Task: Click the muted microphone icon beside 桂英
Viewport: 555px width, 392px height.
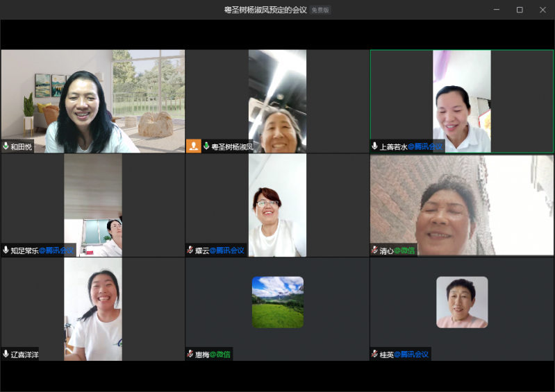Action: (375, 355)
